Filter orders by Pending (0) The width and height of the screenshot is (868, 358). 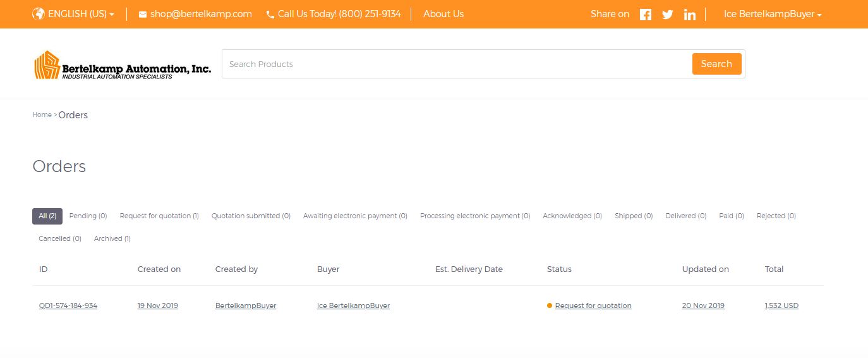click(x=88, y=216)
